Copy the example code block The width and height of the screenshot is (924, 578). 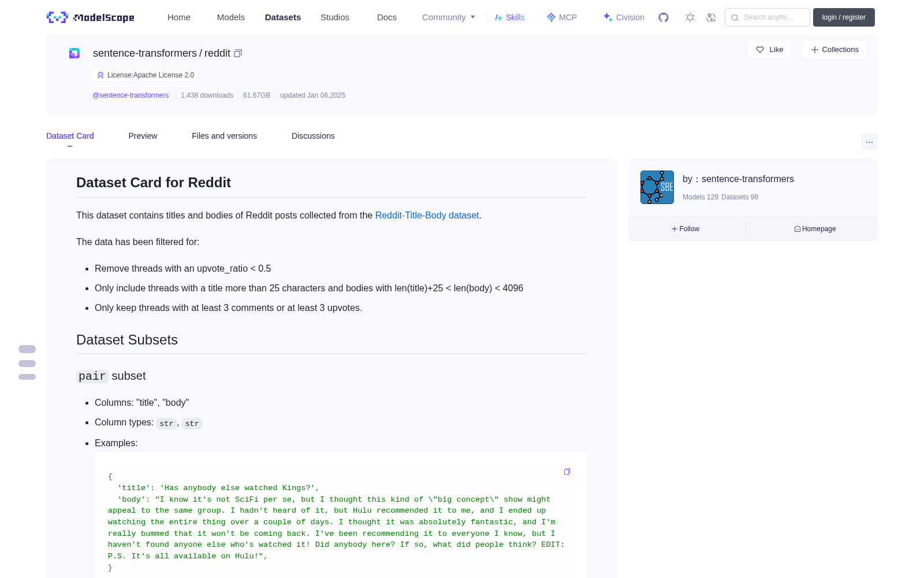coord(567,472)
